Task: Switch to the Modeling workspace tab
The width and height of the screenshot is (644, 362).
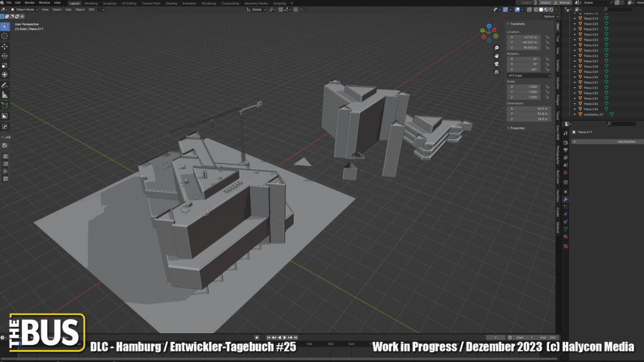Action: (91, 3)
